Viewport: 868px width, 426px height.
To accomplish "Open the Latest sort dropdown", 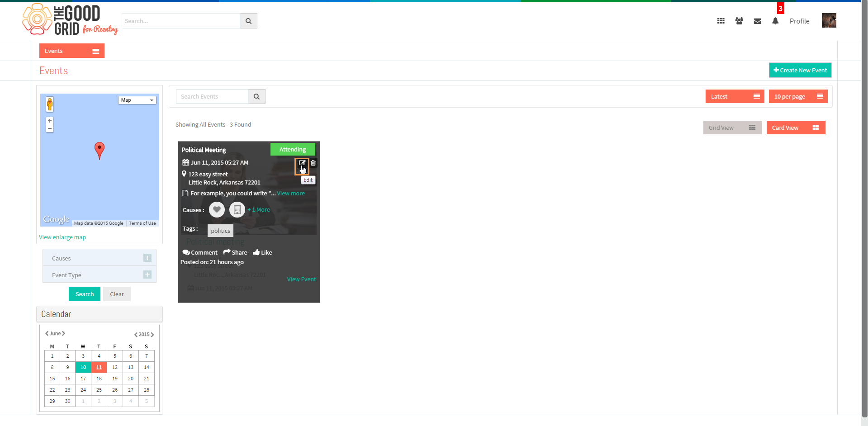I will (735, 96).
